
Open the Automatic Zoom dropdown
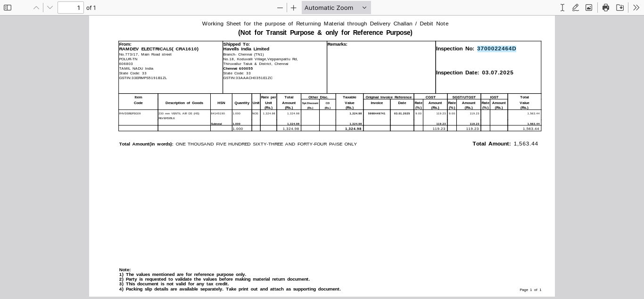tap(336, 8)
